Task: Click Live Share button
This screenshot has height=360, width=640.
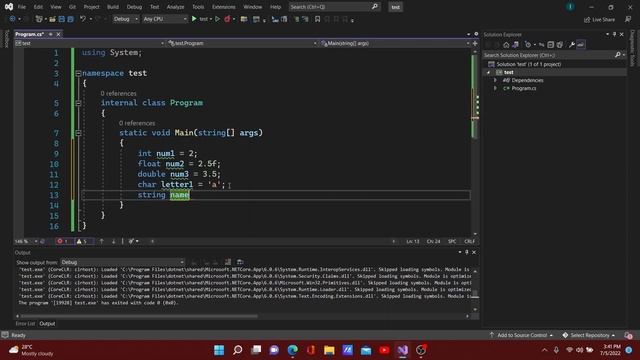Action: tap(599, 19)
